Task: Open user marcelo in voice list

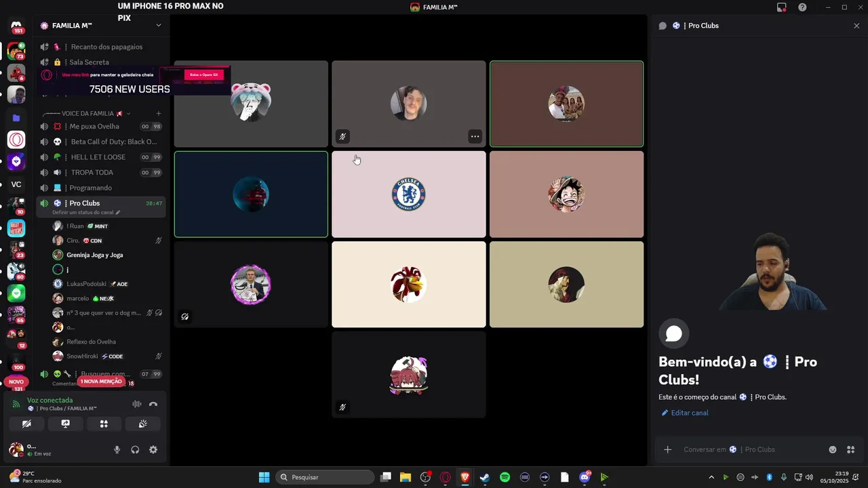Action: (108, 298)
